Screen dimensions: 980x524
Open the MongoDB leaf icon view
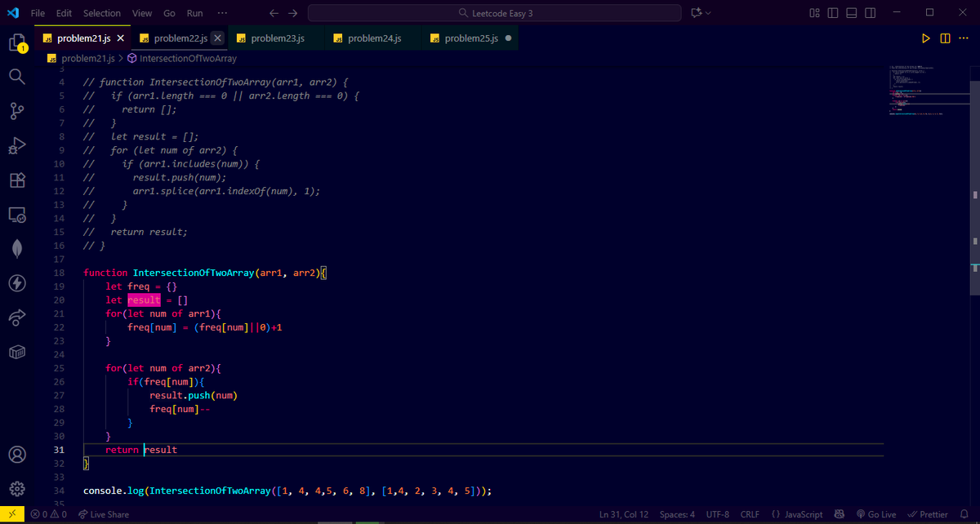[17, 249]
